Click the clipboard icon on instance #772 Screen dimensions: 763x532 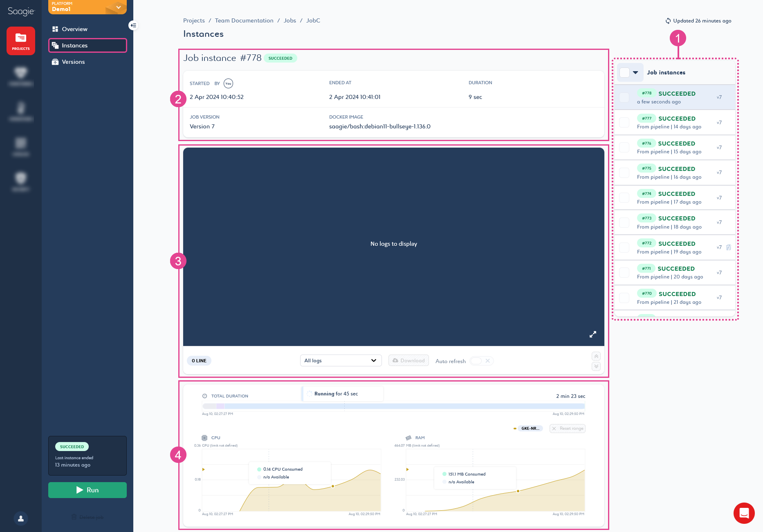click(729, 247)
